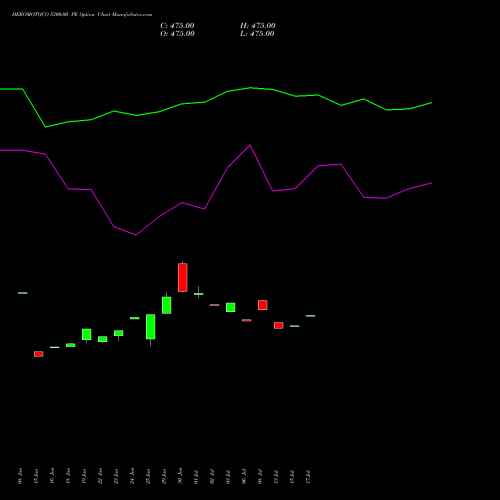Click the green candle above 29 Jun

pos(167,305)
